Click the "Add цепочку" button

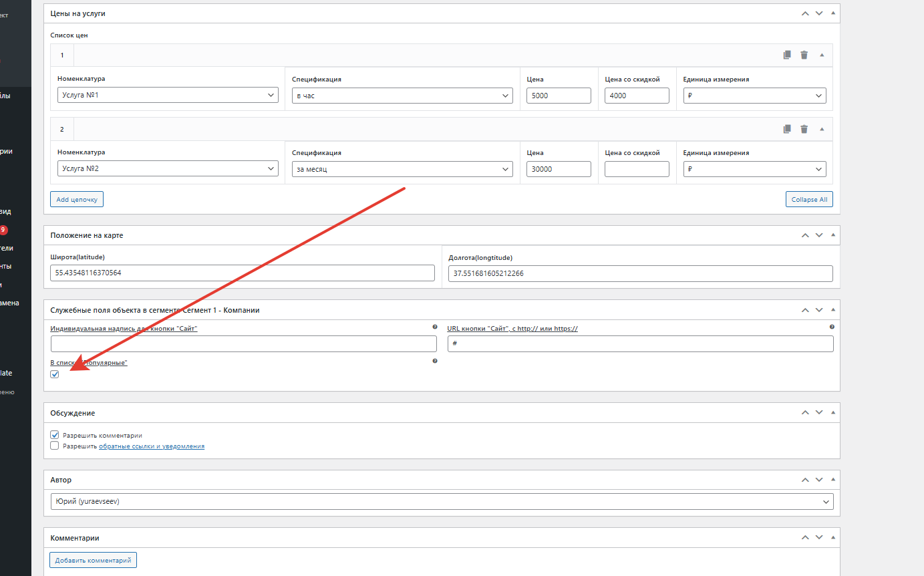point(77,199)
